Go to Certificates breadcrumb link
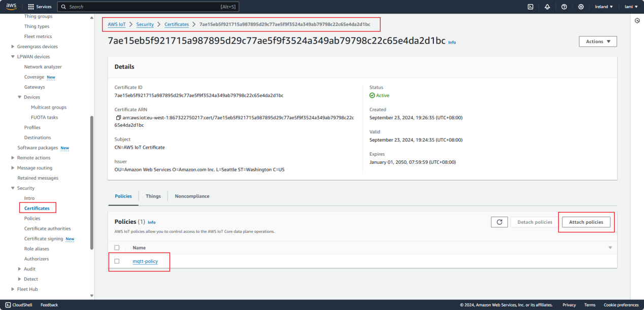This screenshot has width=644, height=310. [x=177, y=24]
